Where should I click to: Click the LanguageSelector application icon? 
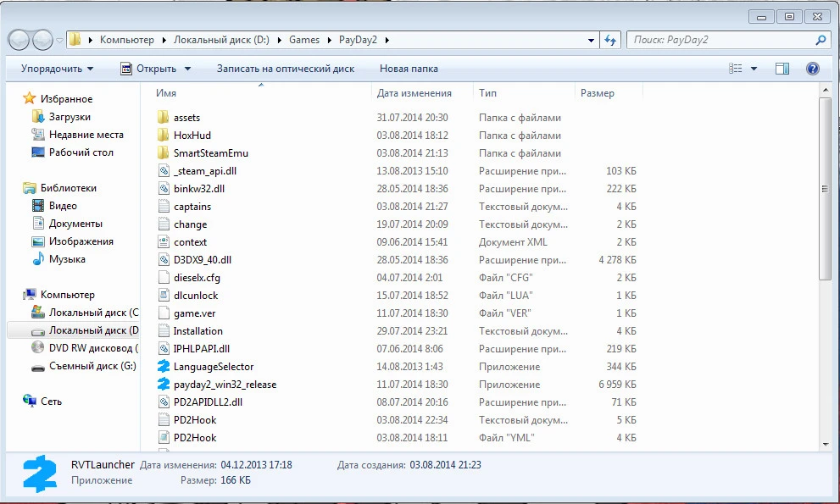(x=164, y=366)
